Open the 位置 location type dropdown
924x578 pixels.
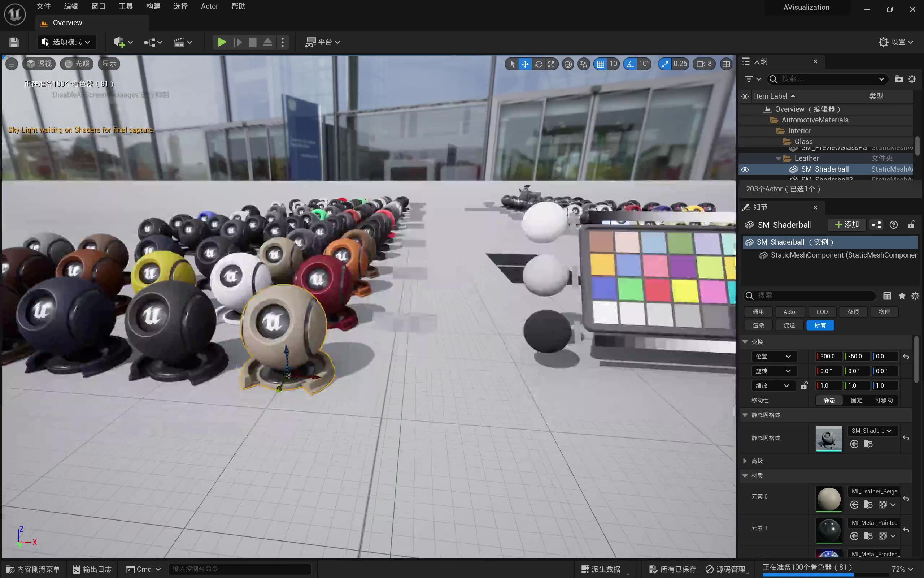pos(773,356)
